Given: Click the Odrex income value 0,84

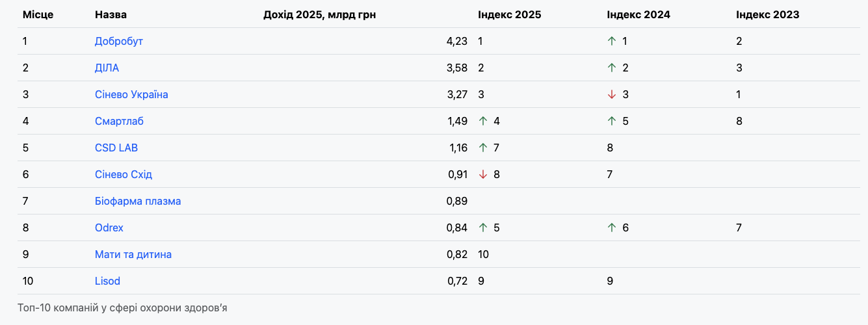Looking at the screenshot, I should tap(457, 227).
